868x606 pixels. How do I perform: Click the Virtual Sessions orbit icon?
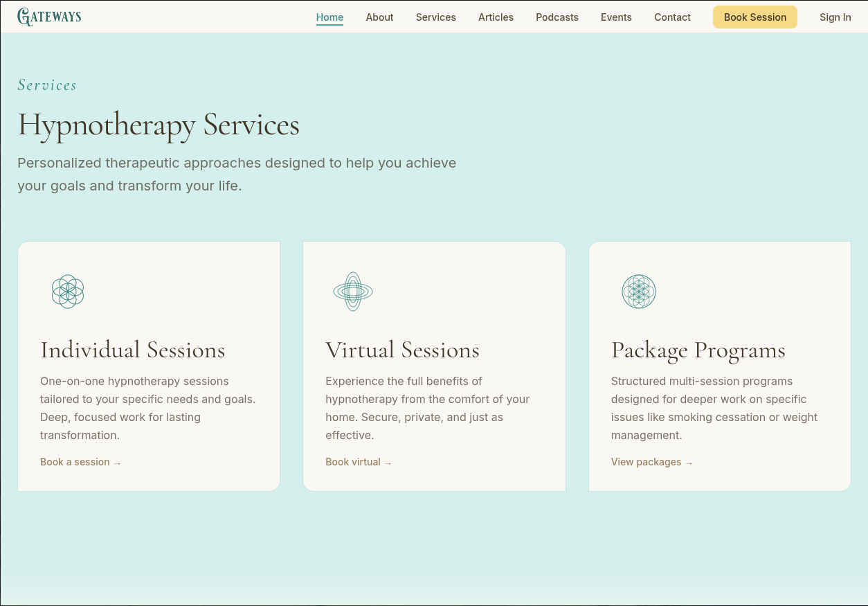[353, 292]
